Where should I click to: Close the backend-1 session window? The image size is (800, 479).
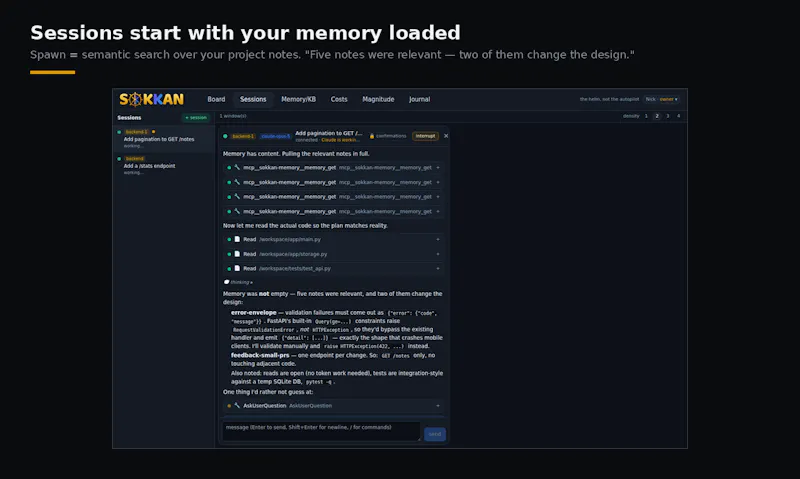[x=446, y=136]
